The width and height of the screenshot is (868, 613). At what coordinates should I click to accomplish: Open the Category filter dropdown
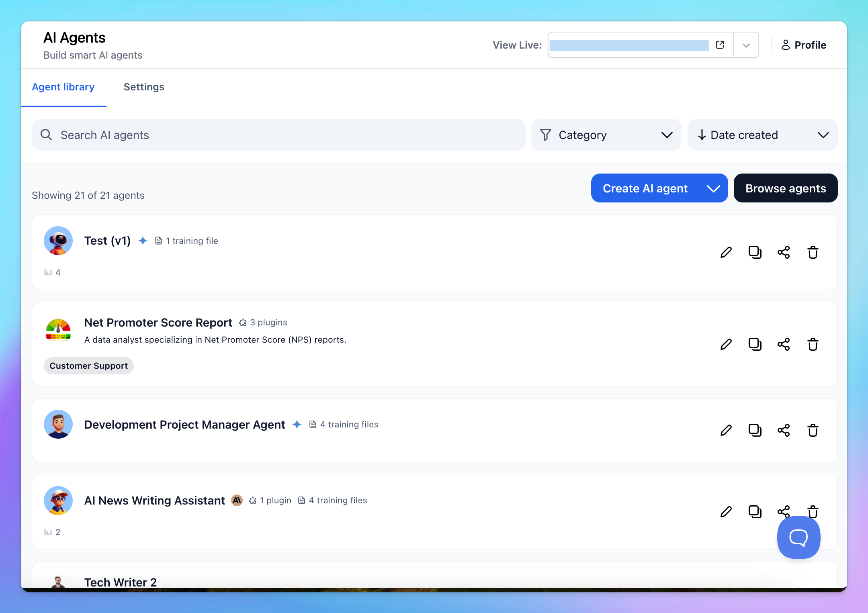click(606, 135)
